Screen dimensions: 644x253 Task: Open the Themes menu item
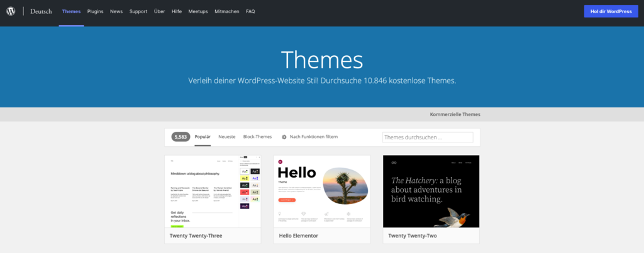point(72,11)
